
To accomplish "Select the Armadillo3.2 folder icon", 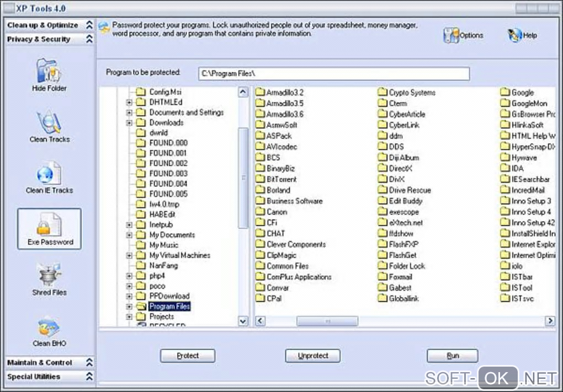I will tap(260, 92).
